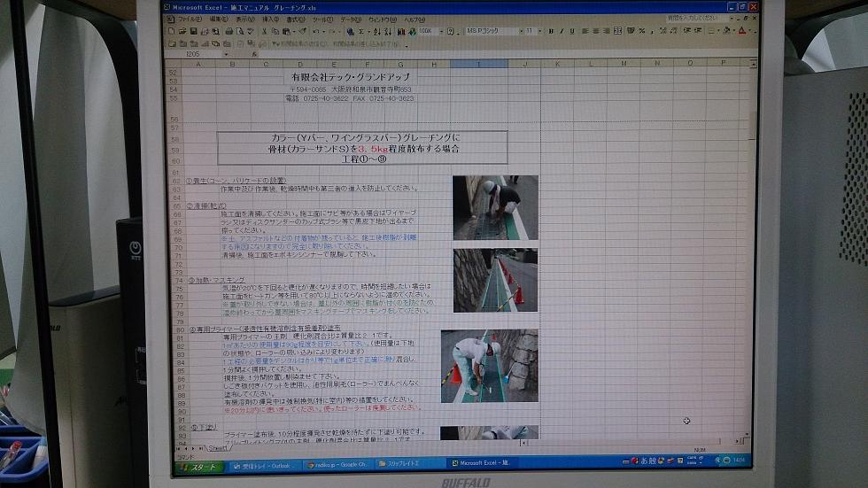The width and height of the screenshot is (868, 488).
Task: Center cell text horizontally
Action: 597,31
